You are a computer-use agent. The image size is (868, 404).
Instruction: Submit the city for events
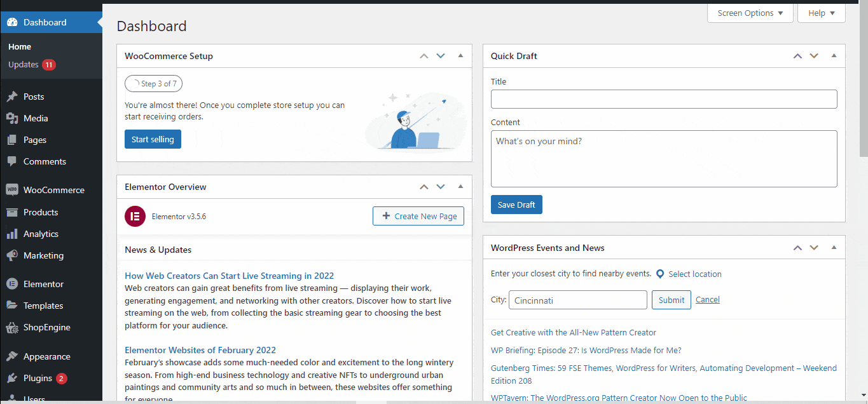pyautogui.click(x=672, y=300)
